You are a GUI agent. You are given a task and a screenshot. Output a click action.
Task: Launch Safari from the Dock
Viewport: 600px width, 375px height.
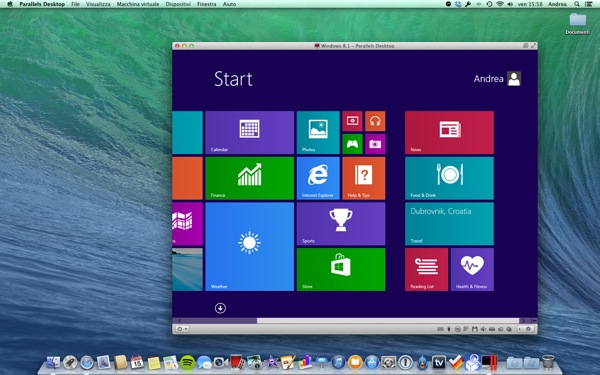pos(87,362)
